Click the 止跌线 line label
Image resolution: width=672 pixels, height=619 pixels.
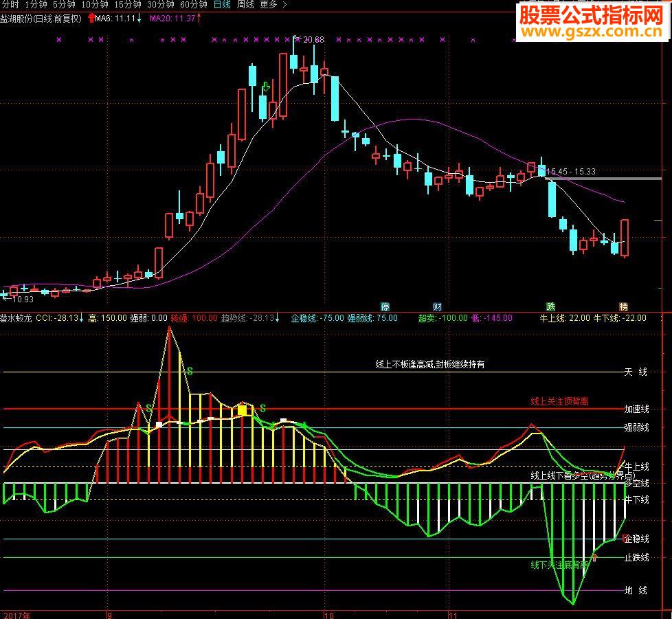[636, 557]
